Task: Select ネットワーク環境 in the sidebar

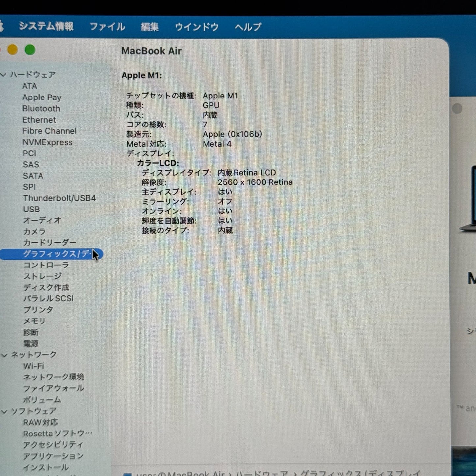Action: (54, 377)
